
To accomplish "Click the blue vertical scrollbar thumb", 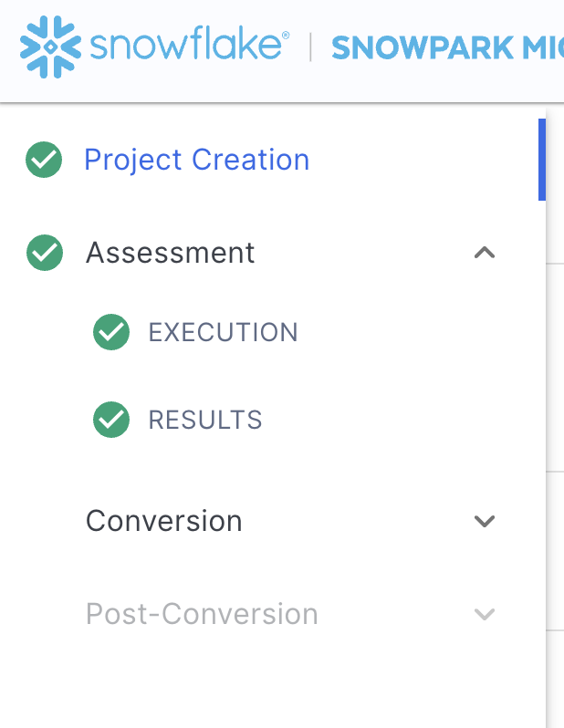I will coord(542,160).
